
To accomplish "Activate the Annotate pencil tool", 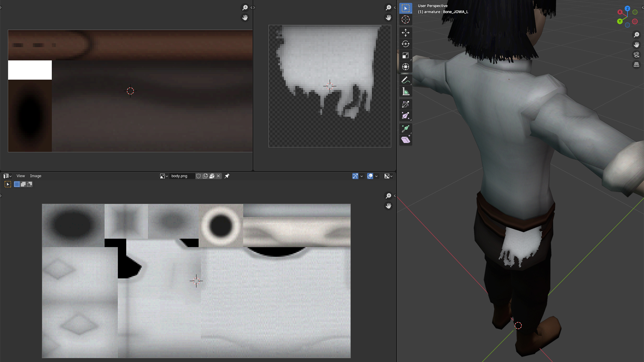I will tap(406, 80).
